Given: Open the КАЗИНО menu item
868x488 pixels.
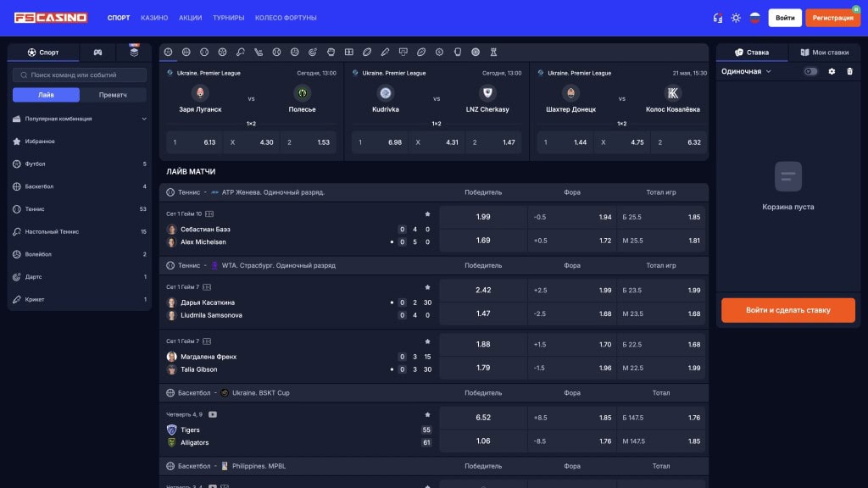Looking at the screenshot, I should pyautogui.click(x=154, y=18).
